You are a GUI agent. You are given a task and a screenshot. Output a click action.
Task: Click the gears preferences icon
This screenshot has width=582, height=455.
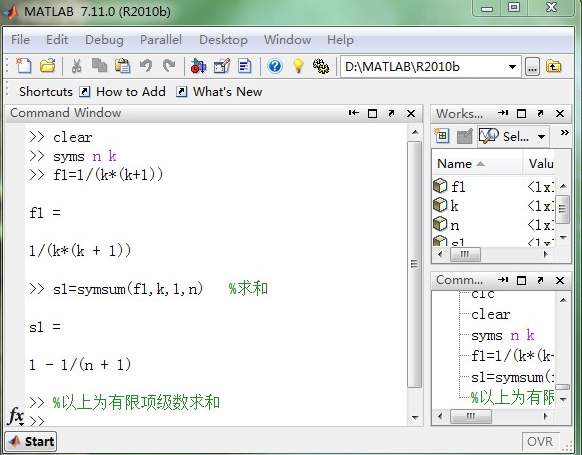(x=321, y=66)
